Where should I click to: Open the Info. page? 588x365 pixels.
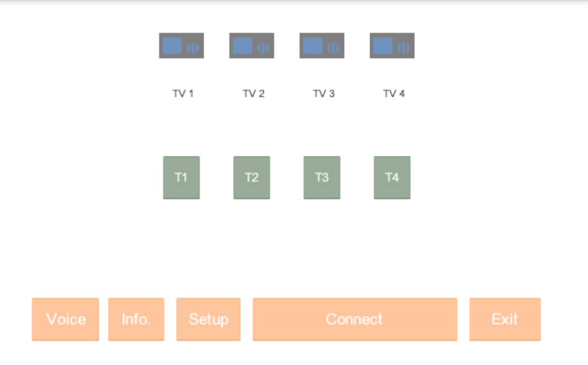click(x=136, y=319)
